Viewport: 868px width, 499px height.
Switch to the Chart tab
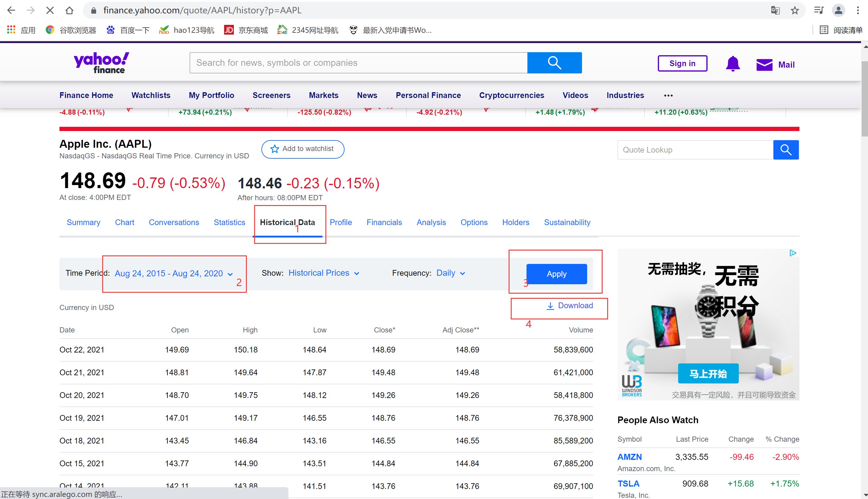tap(124, 222)
